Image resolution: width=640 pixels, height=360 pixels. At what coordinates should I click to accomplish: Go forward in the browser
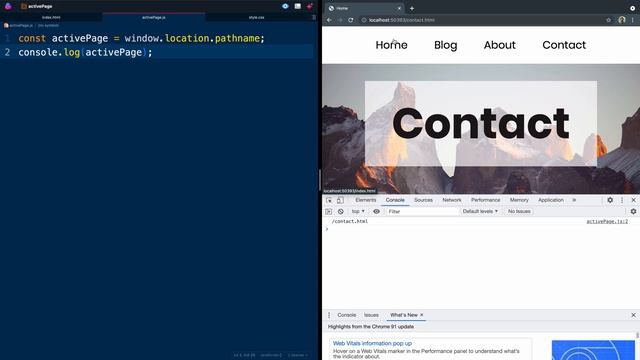[x=340, y=20]
